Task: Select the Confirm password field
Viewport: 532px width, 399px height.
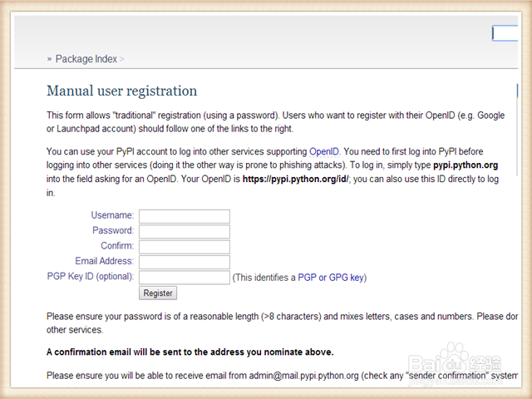Action: click(185, 247)
